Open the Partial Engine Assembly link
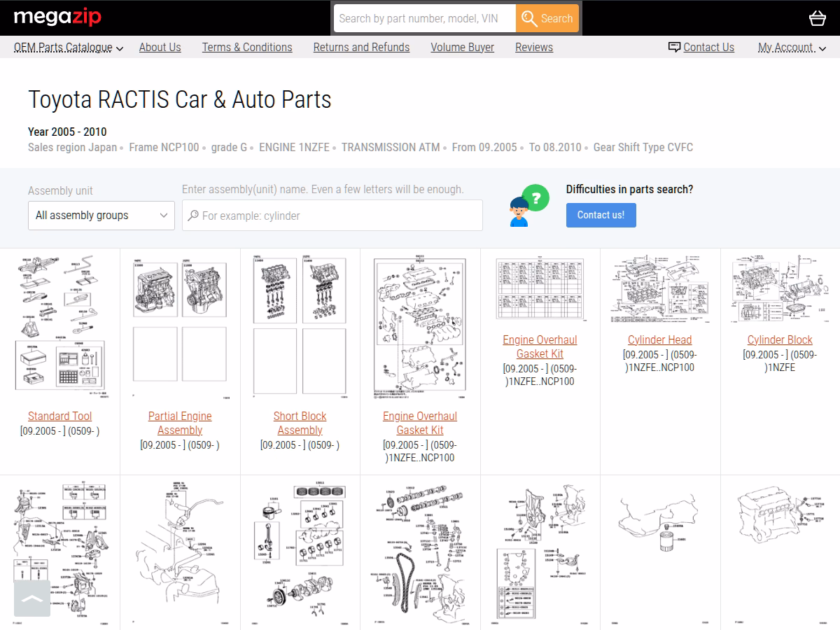The image size is (840, 630). [180, 423]
